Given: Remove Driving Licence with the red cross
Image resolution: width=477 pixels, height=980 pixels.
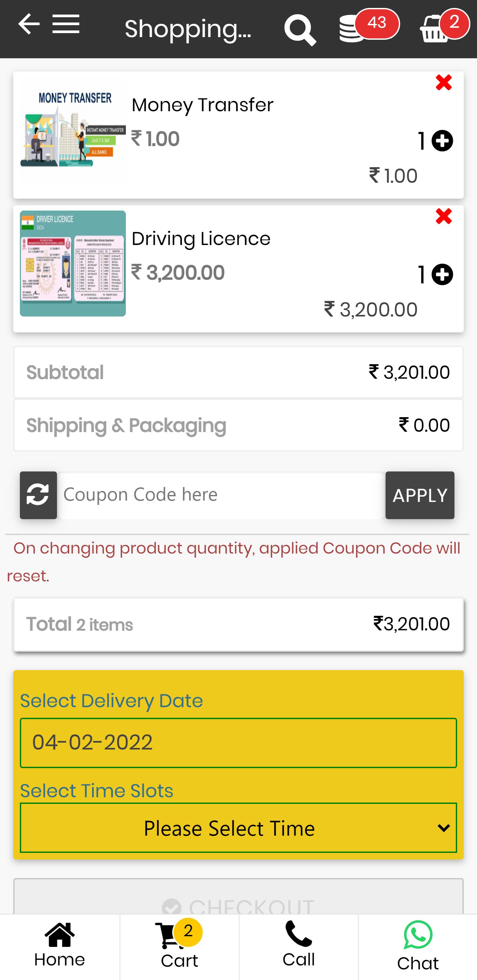Looking at the screenshot, I should [x=444, y=217].
